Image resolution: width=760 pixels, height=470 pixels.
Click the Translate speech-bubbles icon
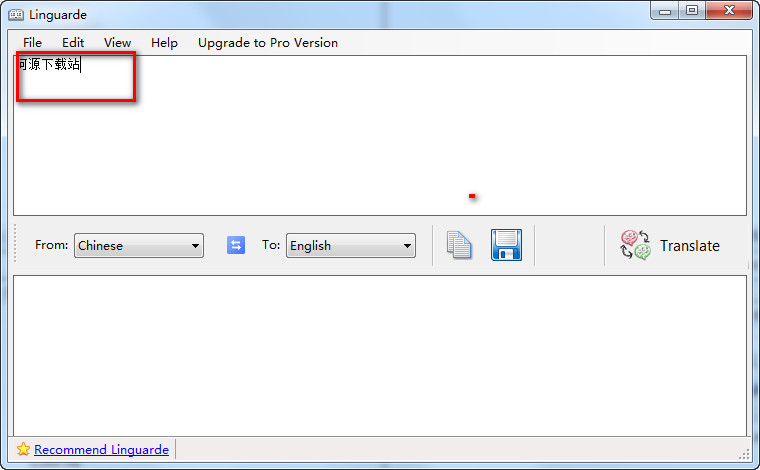click(x=635, y=245)
